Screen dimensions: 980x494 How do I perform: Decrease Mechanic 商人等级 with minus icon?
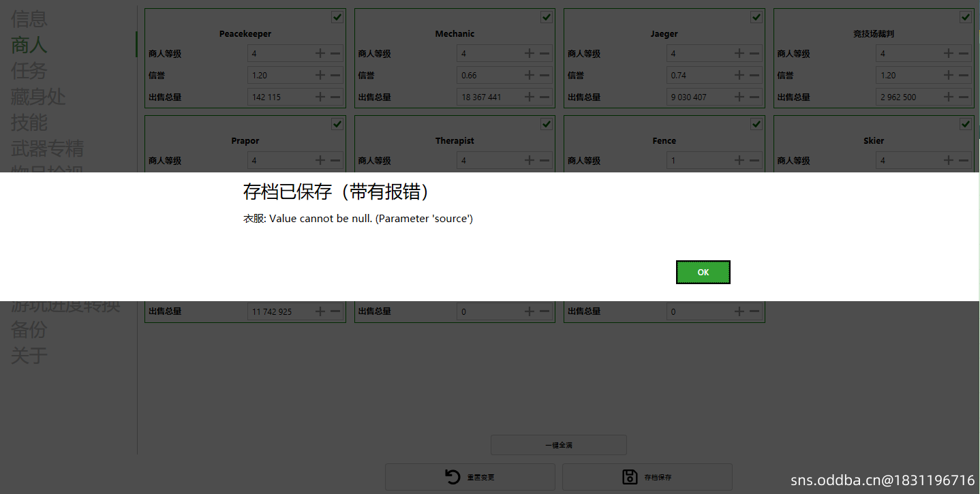click(x=545, y=53)
